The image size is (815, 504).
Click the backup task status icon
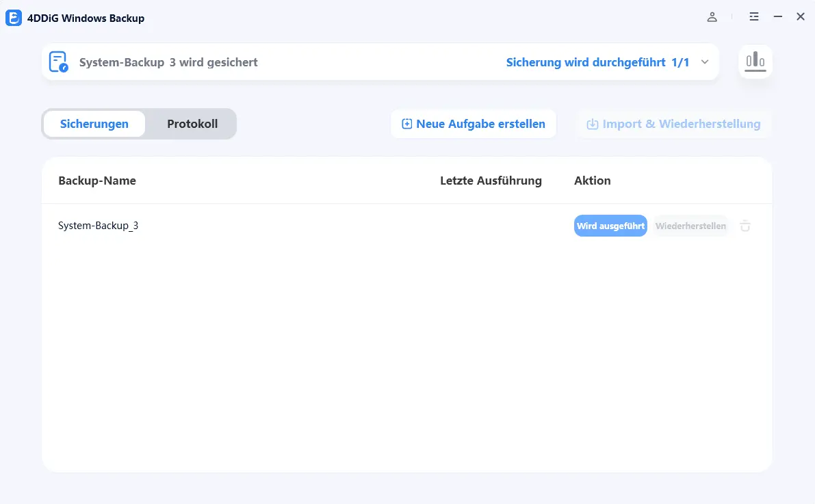(x=59, y=62)
